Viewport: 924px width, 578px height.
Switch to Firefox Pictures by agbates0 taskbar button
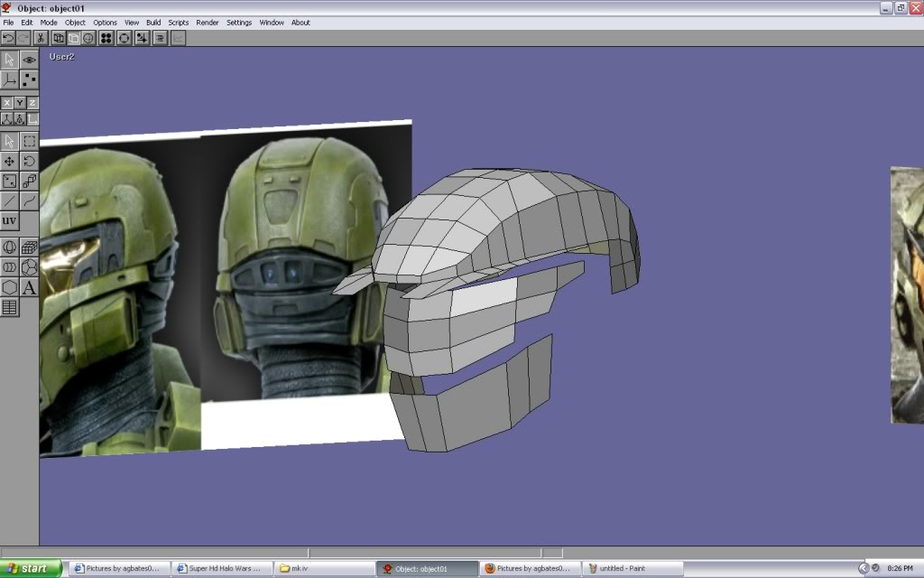[x=529, y=569]
